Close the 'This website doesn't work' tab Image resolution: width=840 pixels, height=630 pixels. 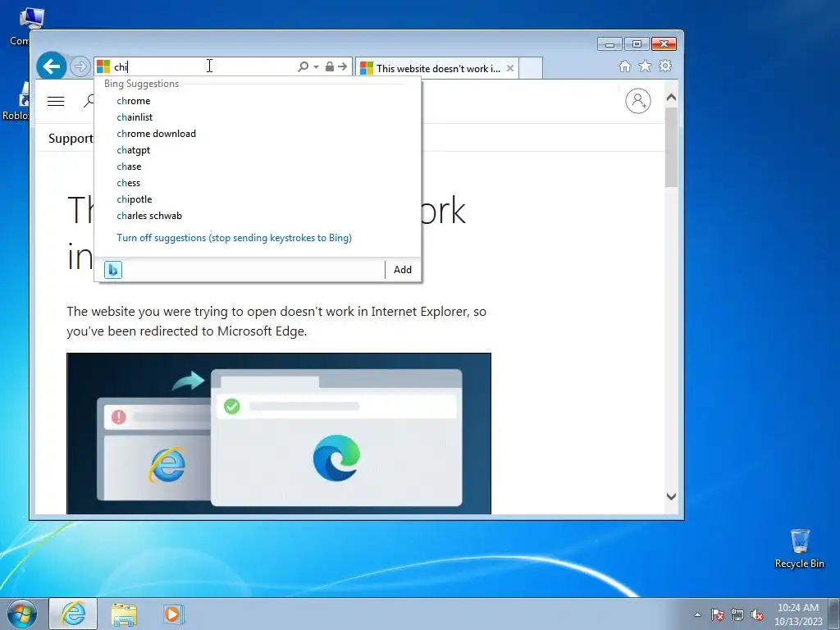(510, 68)
